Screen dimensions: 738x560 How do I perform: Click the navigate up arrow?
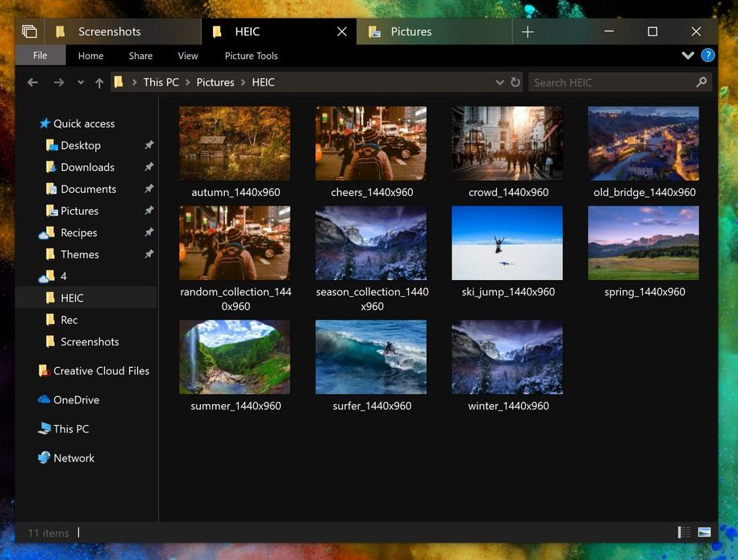pos(98,82)
